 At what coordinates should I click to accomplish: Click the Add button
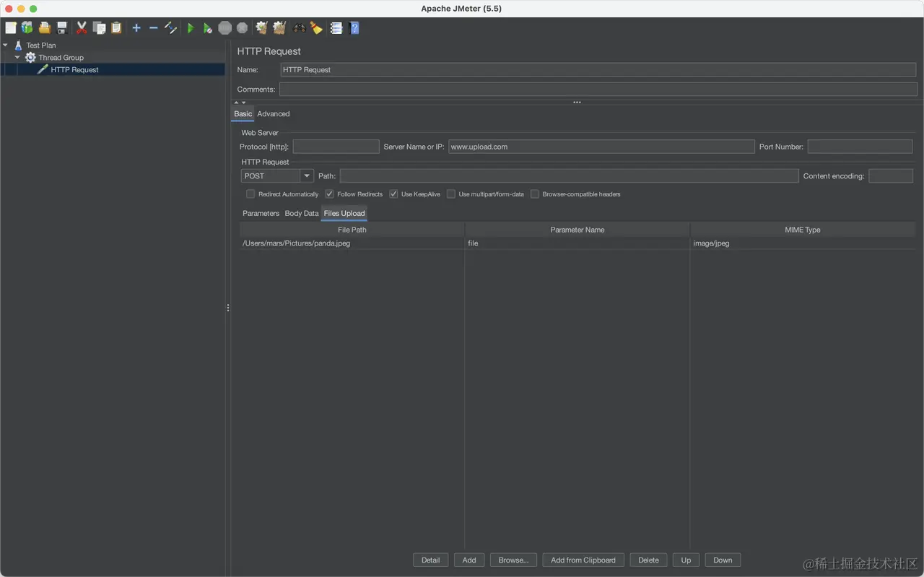coord(469,560)
